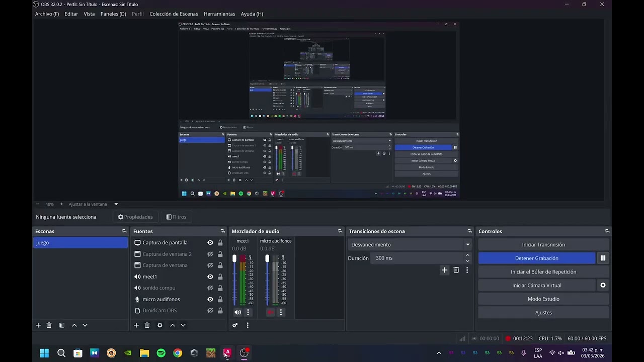The height and width of the screenshot is (362, 644).
Task: Add a new scene with the plus icon in Escenas
Action: coord(38,325)
